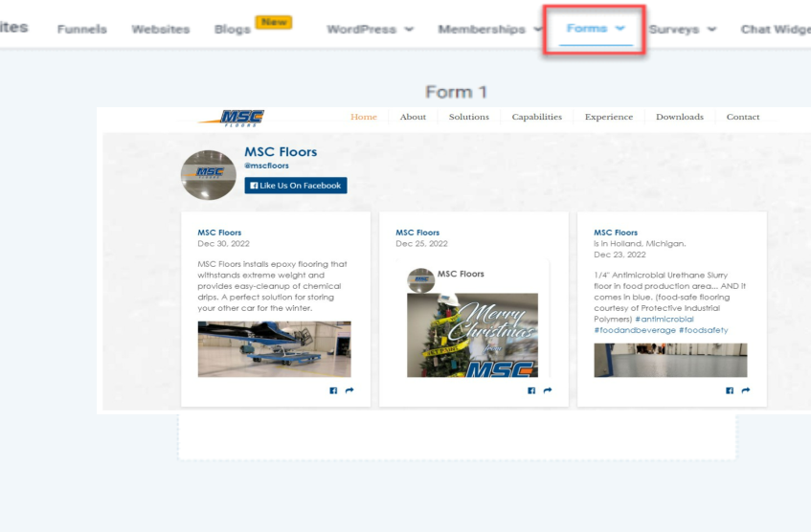
Task: Click Facebook icon on Dec 23 post
Action: click(730, 390)
